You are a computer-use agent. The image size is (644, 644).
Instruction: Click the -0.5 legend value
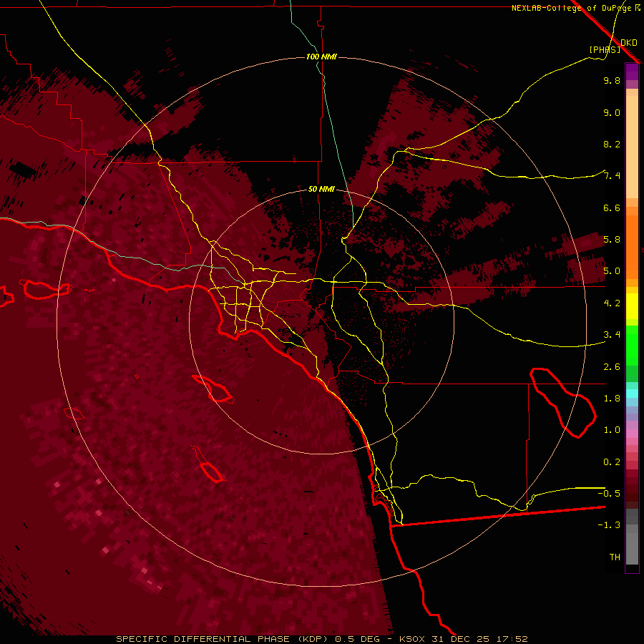[x=609, y=494]
